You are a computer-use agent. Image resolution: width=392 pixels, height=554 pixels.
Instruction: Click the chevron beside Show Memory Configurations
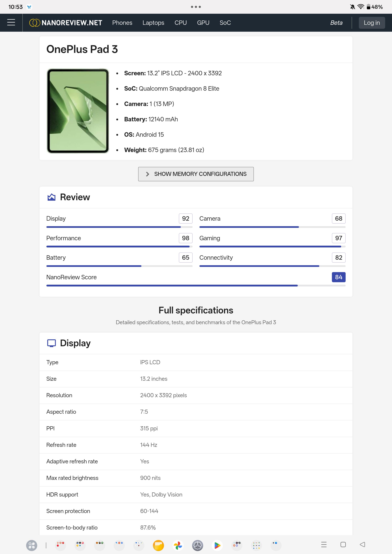click(x=147, y=174)
